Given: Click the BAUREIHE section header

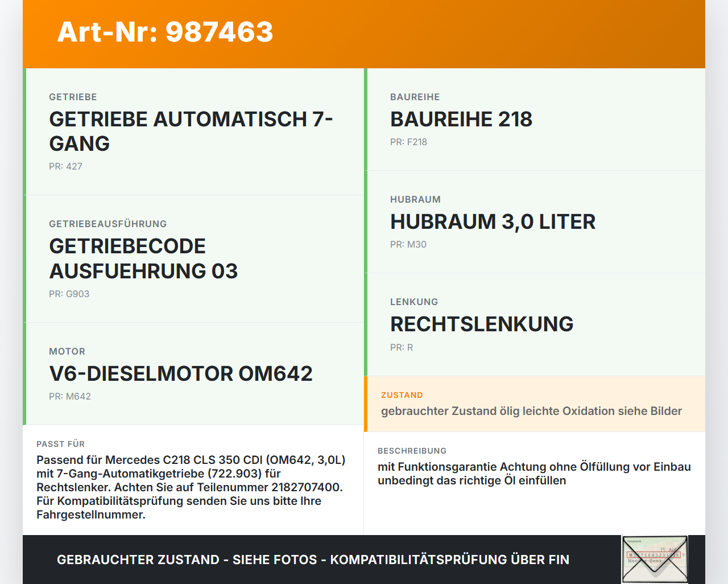Looking at the screenshot, I should (x=415, y=97).
